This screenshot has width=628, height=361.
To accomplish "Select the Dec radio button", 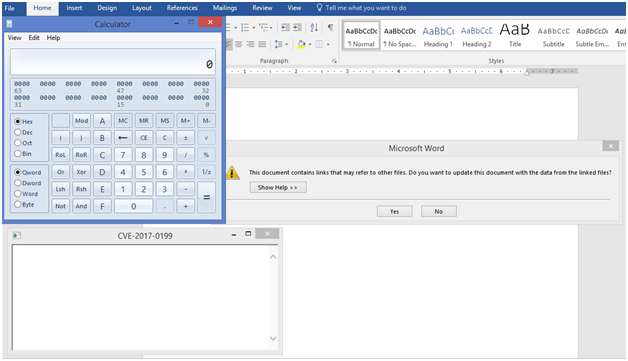I will pyautogui.click(x=18, y=132).
